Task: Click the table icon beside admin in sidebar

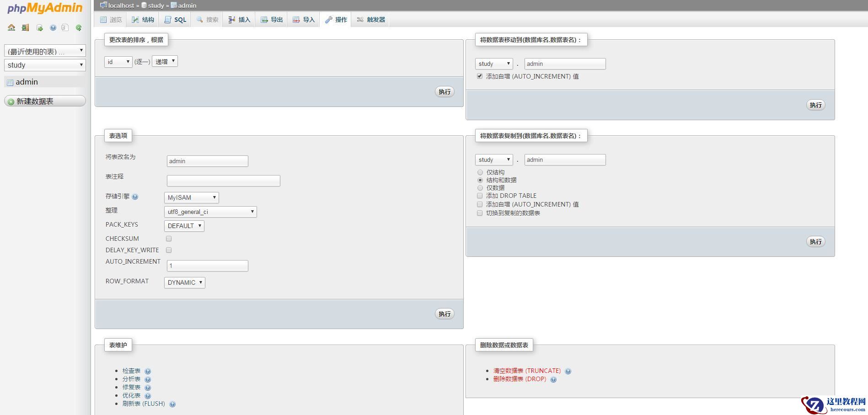Action: click(x=10, y=82)
